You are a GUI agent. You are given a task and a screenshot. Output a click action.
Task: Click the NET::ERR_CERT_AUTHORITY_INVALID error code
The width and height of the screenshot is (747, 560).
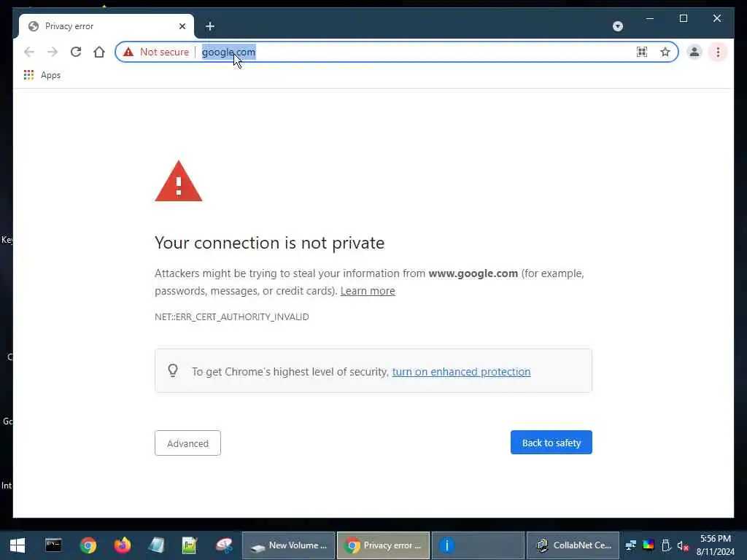pos(231,317)
